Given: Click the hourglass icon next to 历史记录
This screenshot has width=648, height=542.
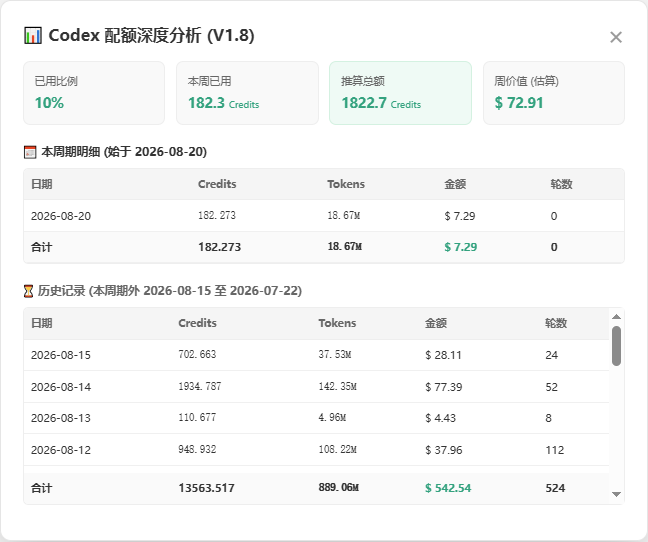Looking at the screenshot, I should pyautogui.click(x=28, y=291).
